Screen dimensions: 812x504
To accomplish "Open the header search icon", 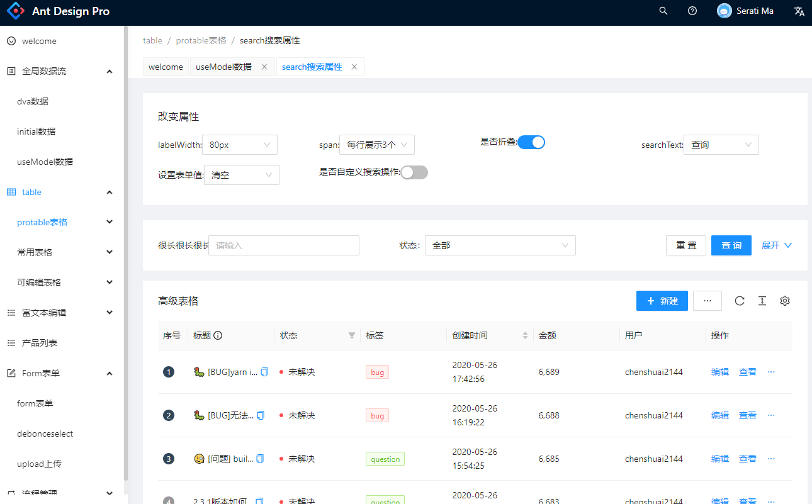I will click(x=663, y=11).
